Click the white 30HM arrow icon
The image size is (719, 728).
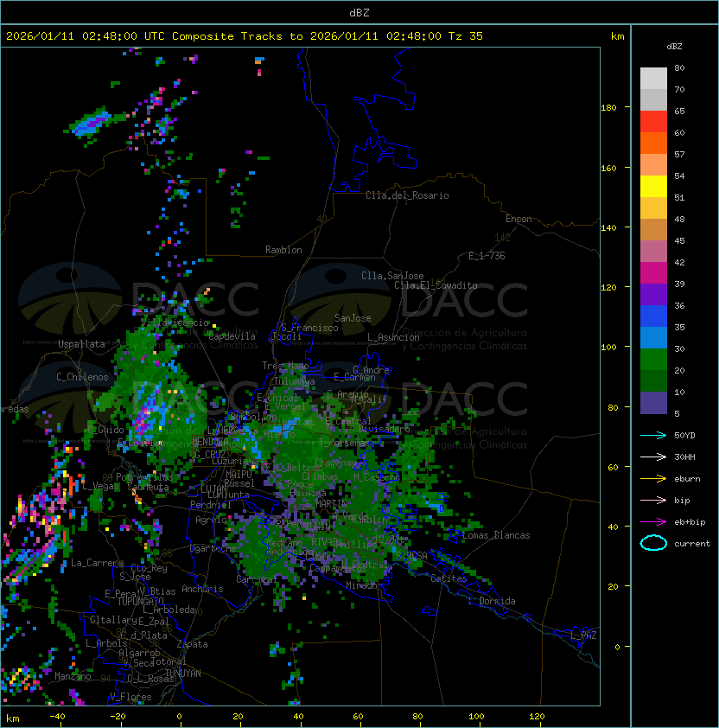[653, 457]
